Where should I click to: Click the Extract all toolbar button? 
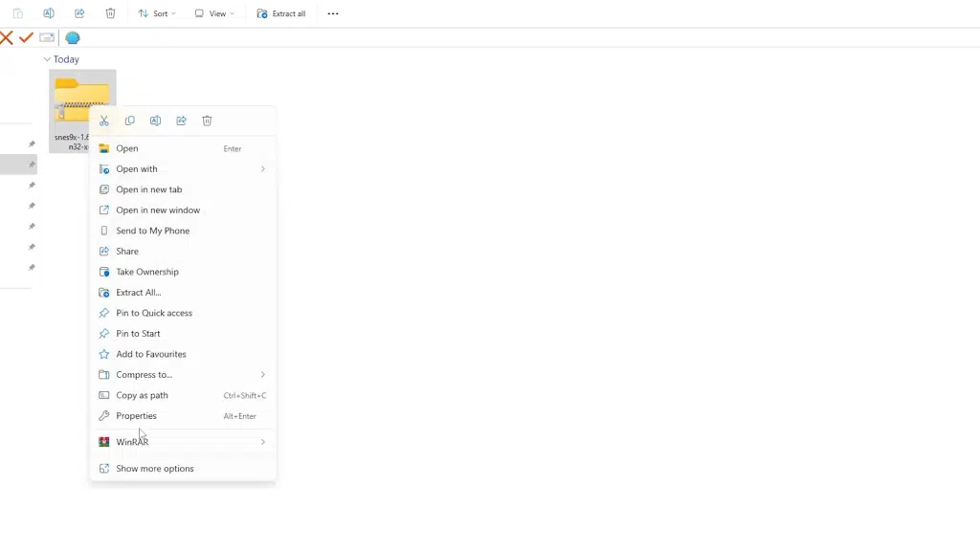click(281, 13)
